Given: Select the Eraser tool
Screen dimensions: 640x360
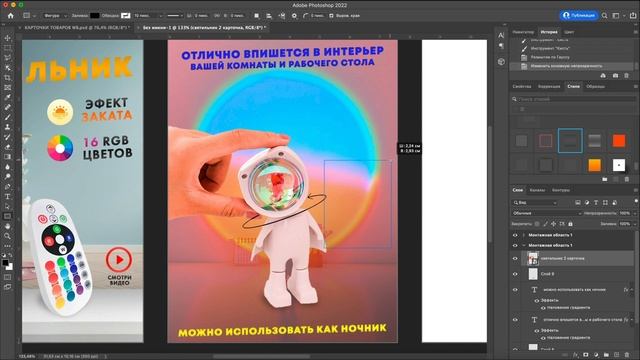Looking at the screenshot, I should [7, 147].
